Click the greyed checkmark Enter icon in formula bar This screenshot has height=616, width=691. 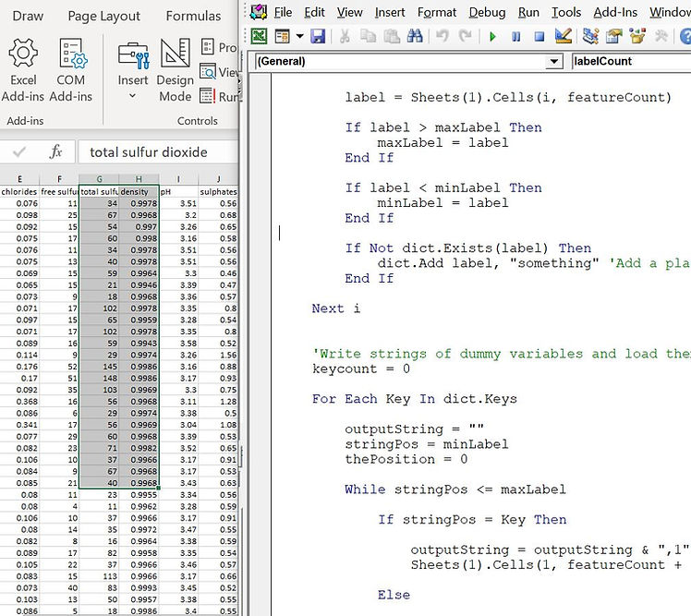point(19,152)
